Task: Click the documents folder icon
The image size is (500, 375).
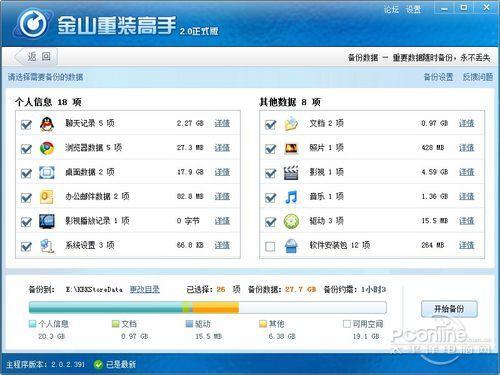Action: pos(291,124)
